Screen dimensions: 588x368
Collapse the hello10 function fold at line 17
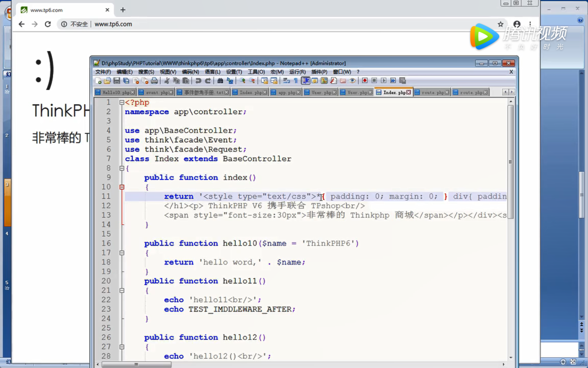pos(122,253)
